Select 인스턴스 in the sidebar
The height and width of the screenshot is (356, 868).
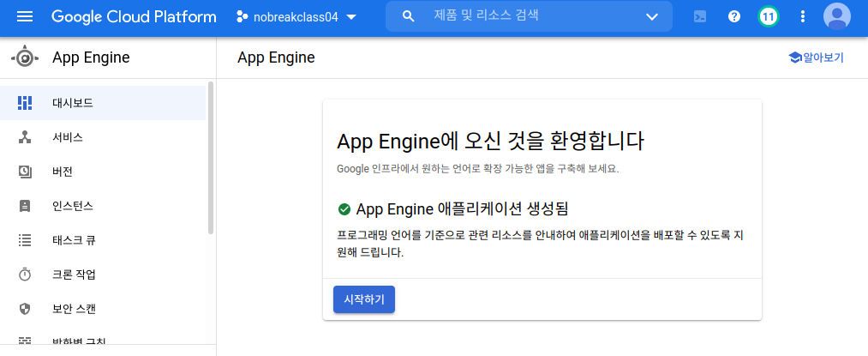coord(103,206)
